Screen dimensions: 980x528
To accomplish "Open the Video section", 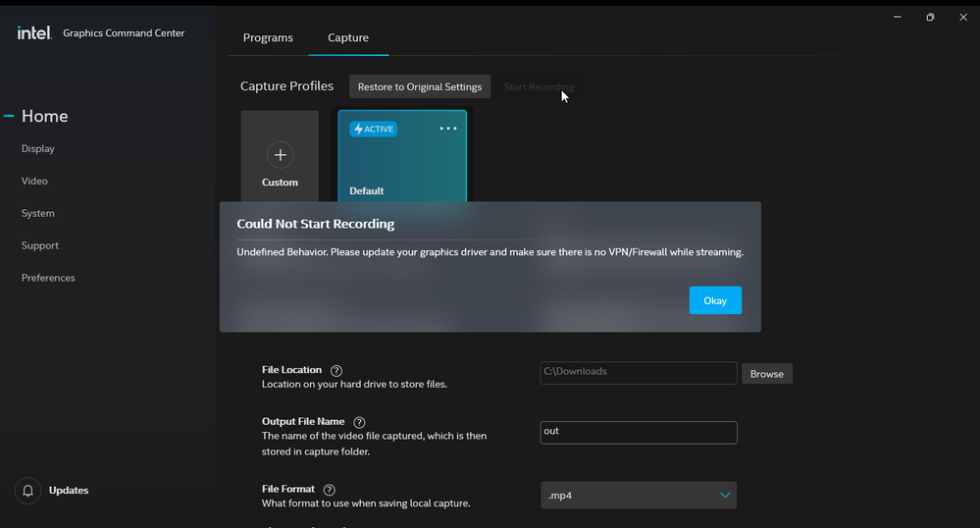I will click(34, 181).
